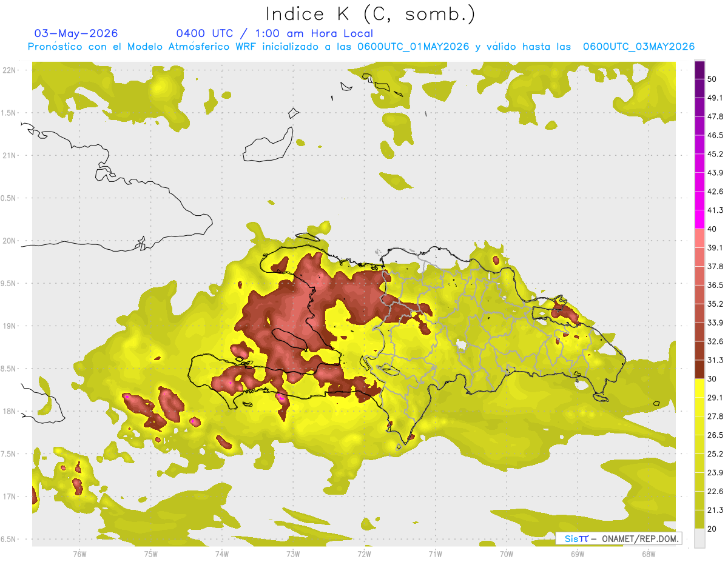
Task: Click the SisPI ONAMET/REP.DOM. watermark label
Action: (619, 538)
